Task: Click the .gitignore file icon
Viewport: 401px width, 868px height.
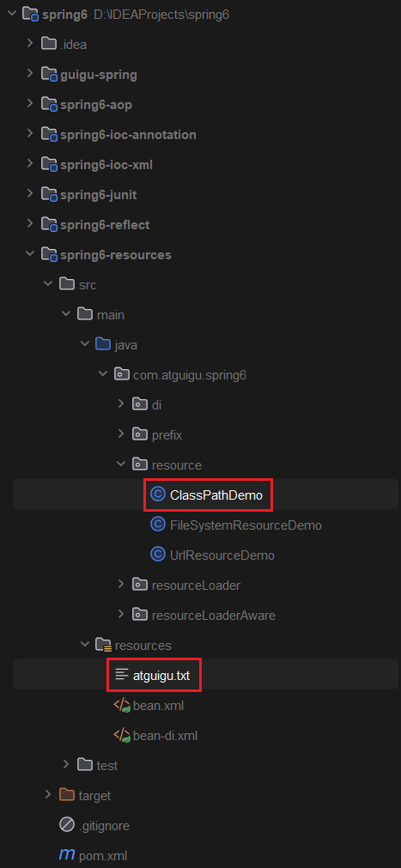Action: tap(66, 825)
